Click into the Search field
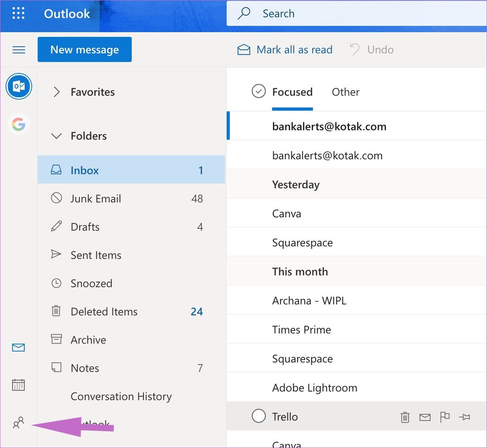 tap(356, 13)
